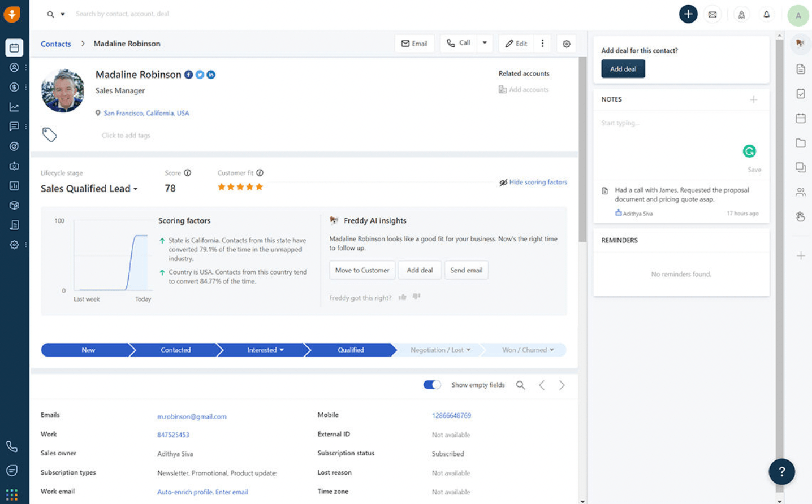Select the Qualified stage in the pipeline
The image size is (812, 504).
coord(351,350)
